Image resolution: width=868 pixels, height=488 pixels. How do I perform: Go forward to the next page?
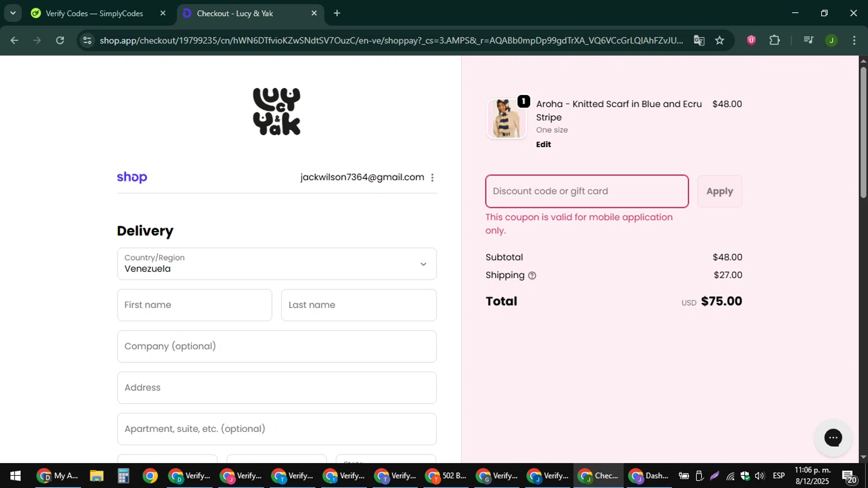tap(37, 41)
